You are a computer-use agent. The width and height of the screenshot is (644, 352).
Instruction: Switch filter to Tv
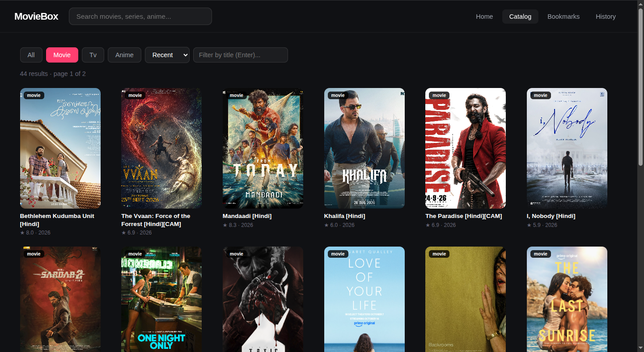(x=93, y=55)
